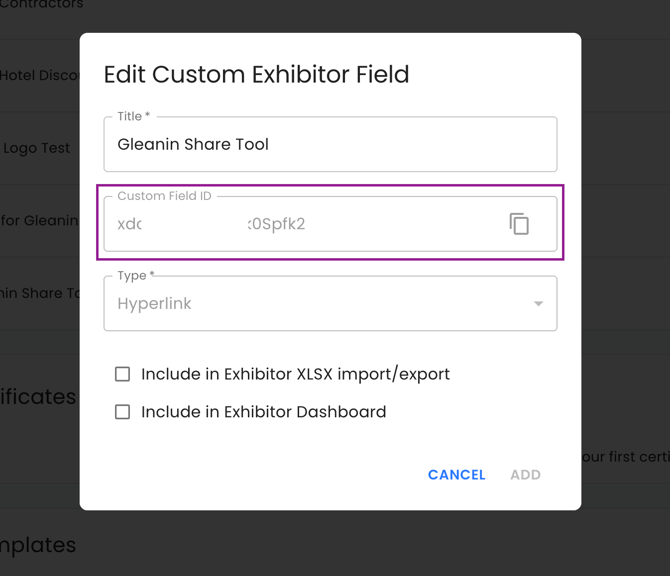Click the Custom Field ID label

[165, 196]
